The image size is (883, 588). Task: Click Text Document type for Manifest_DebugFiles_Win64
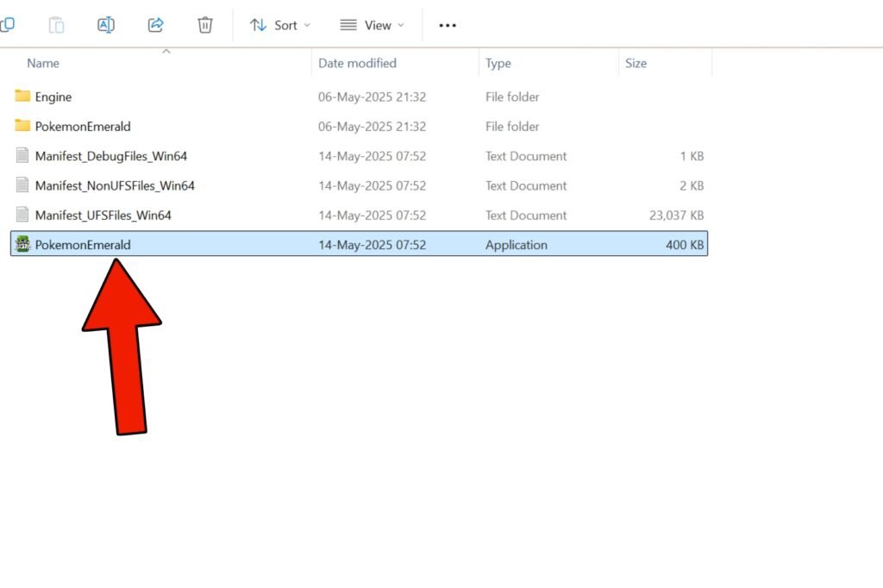pos(526,156)
